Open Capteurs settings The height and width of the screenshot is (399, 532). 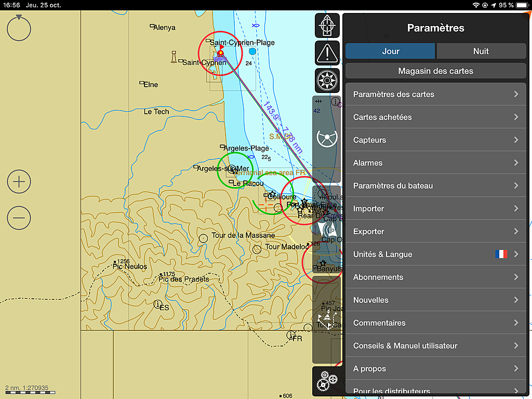436,140
